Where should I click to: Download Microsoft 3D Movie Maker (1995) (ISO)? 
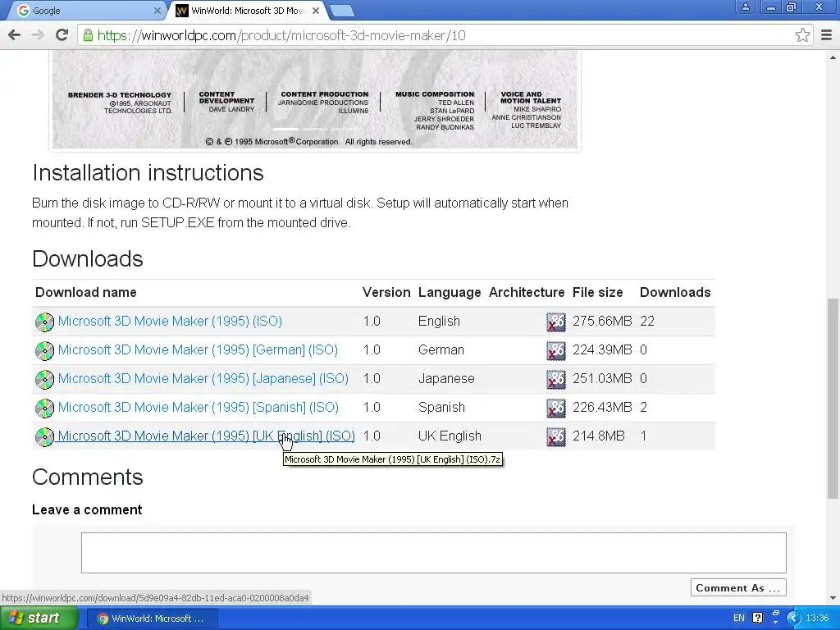[170, 321]
